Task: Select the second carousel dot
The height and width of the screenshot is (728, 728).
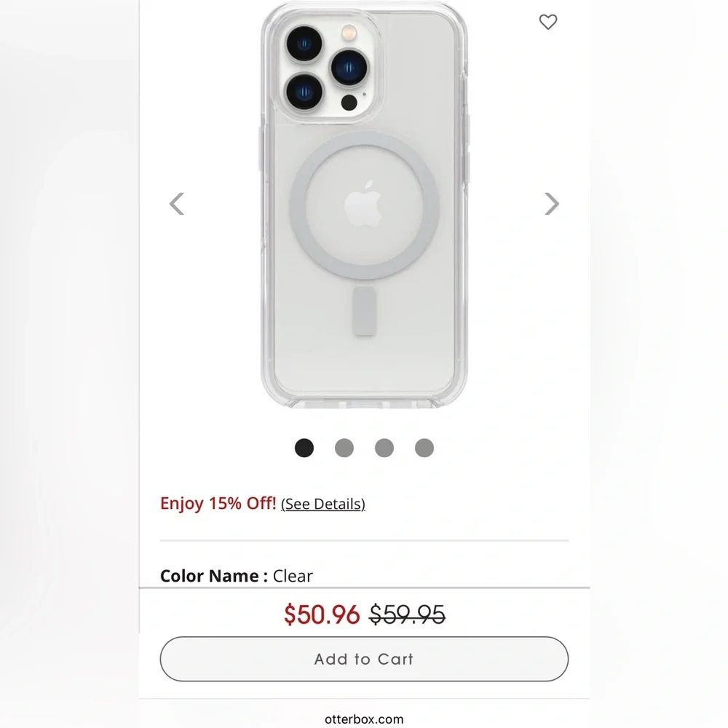Action: [344, 448]
